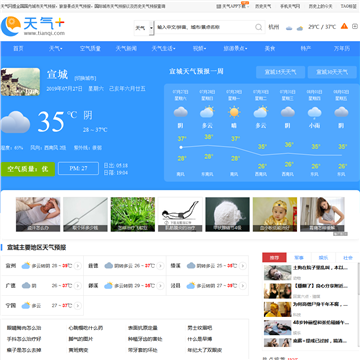Click the light rain icon for 08月01日
The width and height of the screenshot is (360, 360).
tap(314, 112)
